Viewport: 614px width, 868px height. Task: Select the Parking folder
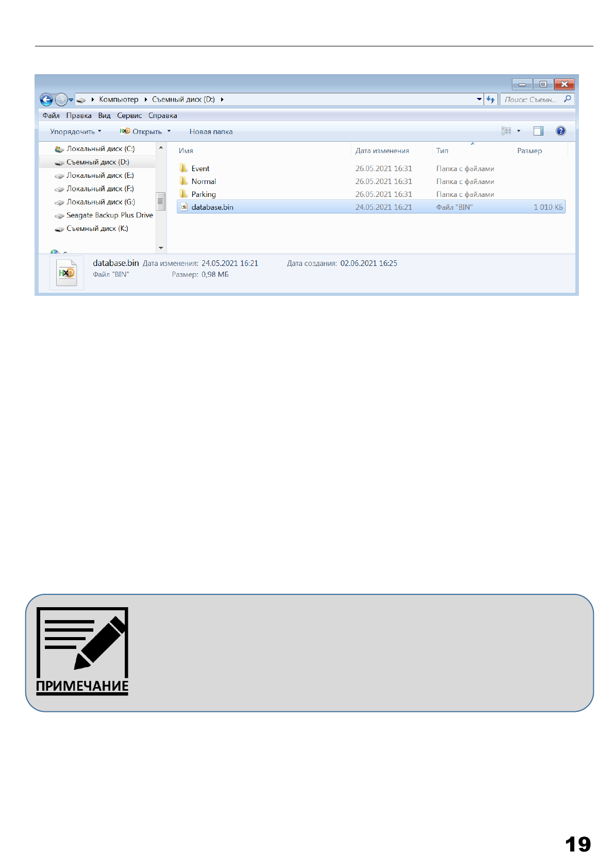[x=371, y=194]
